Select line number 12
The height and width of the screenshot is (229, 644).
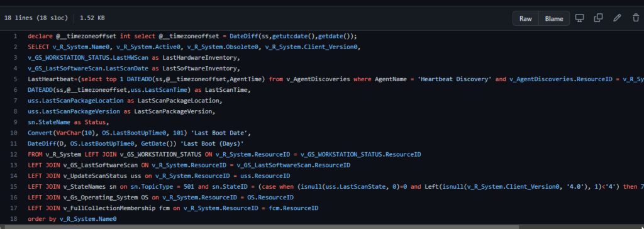[14, 155]
